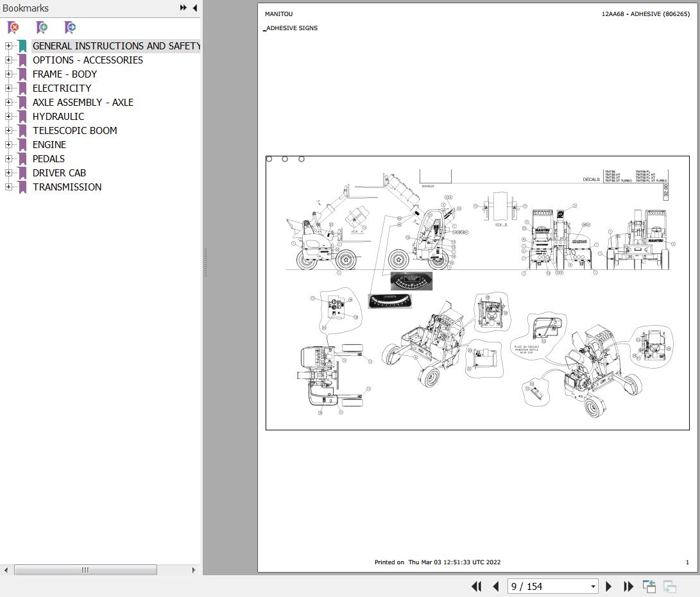Click the next view icon at bottom right
The height and width of the screenshot is (597, 700).
pyautogui.click(x=671, y=586)
